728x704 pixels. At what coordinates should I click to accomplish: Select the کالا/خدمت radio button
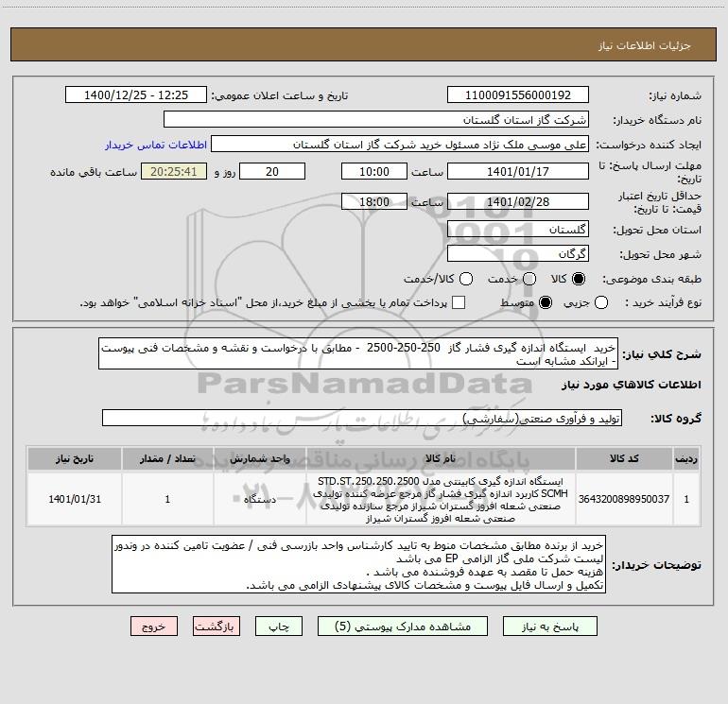click(466, 279)
